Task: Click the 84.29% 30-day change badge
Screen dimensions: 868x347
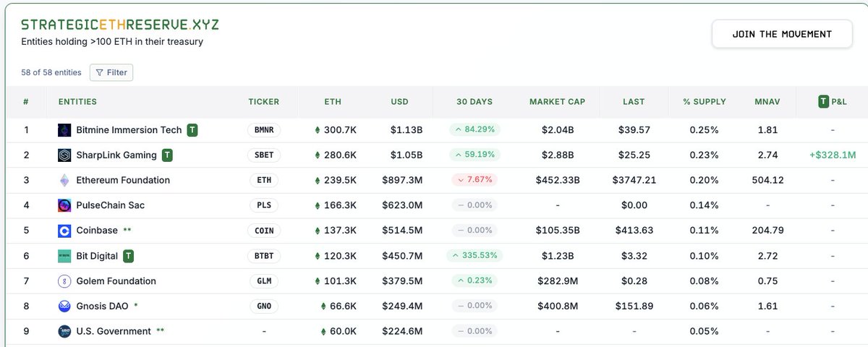Action: 475,130
